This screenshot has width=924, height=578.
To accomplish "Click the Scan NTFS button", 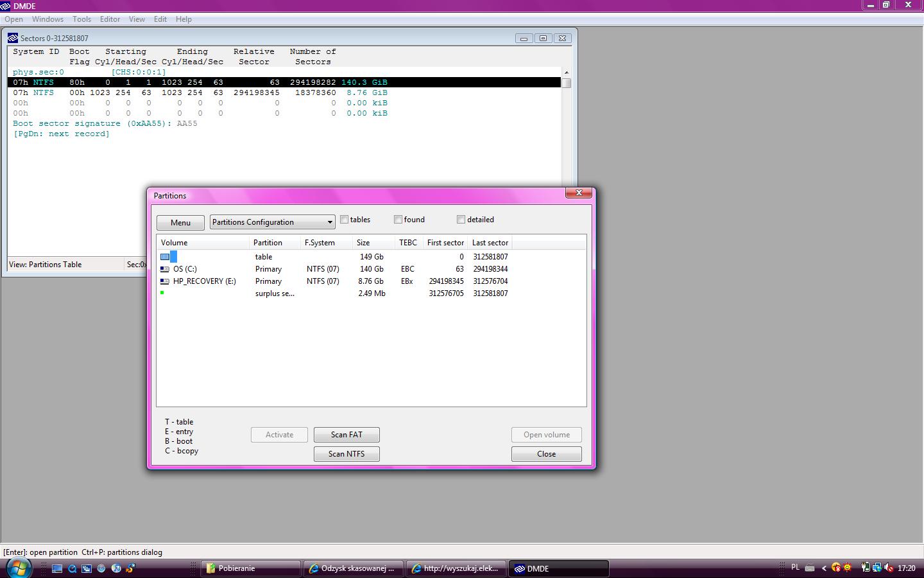I will coord(346,454).
